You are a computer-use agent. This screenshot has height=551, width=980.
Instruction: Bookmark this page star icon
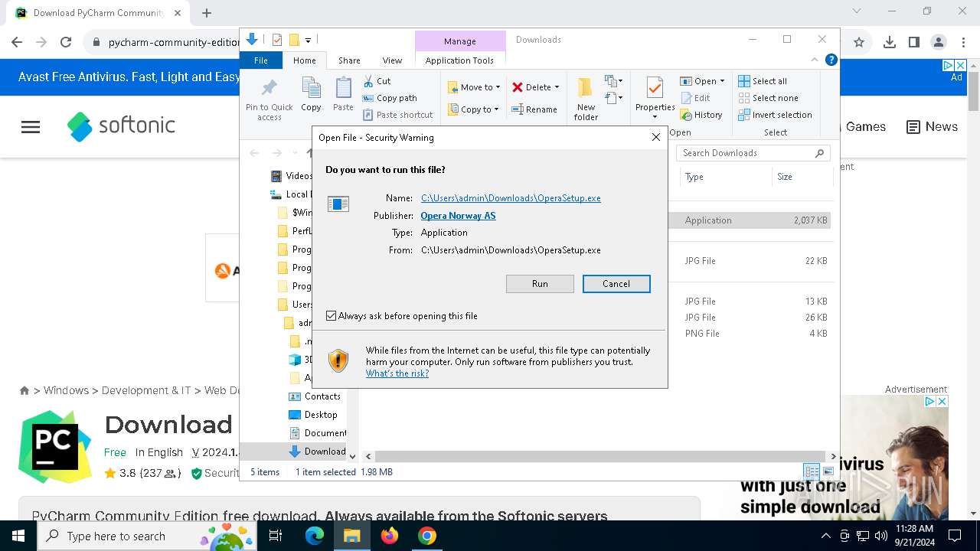coord(859,43)
